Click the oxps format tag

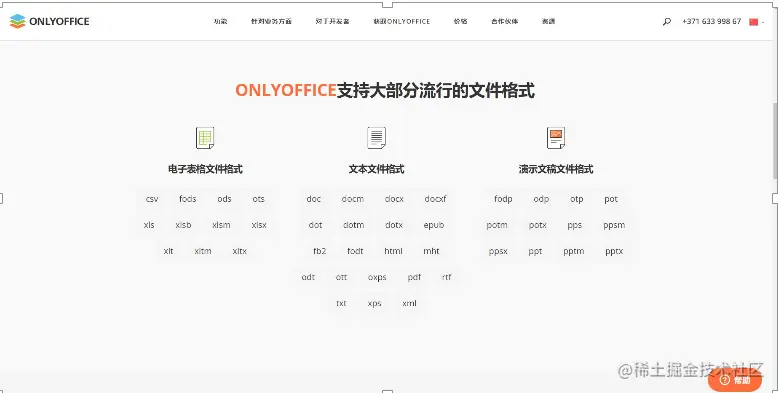point(377,277)
